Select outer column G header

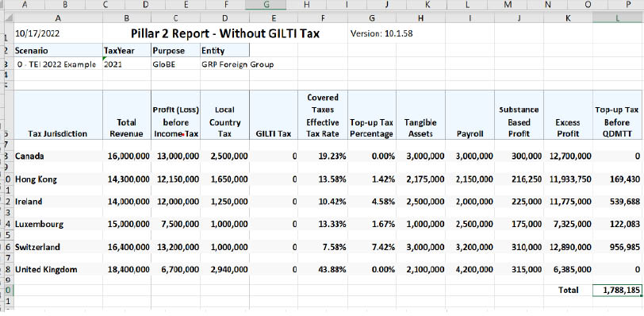[x=266, y=4]
